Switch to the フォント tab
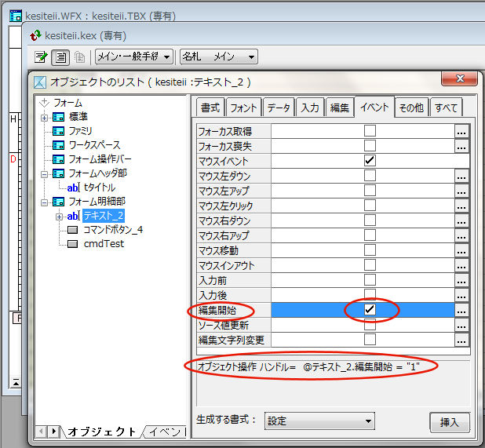This screenshot has height=448, width=485. pos(242,107)
